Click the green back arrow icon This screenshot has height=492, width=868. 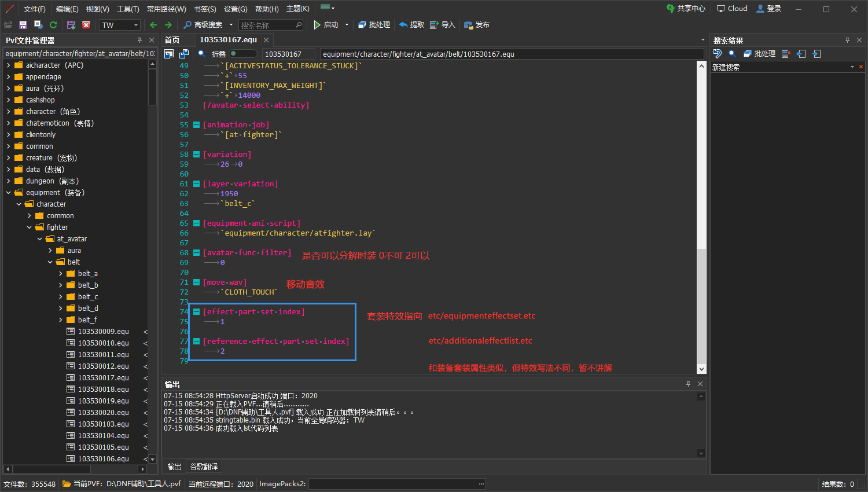click(x=153, y=25)
